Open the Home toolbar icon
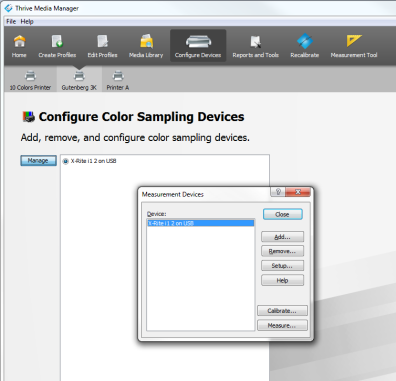The image size is (396, 381). click(x=19, y=46)
